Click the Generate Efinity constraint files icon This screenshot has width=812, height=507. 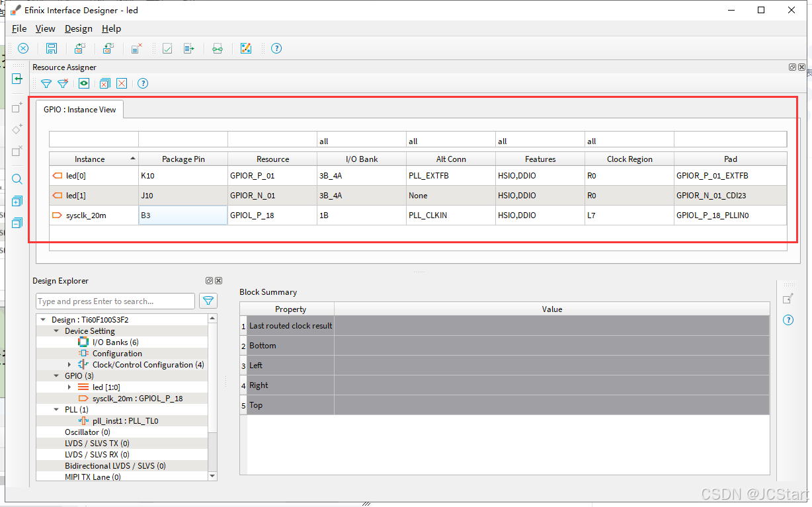pos(189,48)
